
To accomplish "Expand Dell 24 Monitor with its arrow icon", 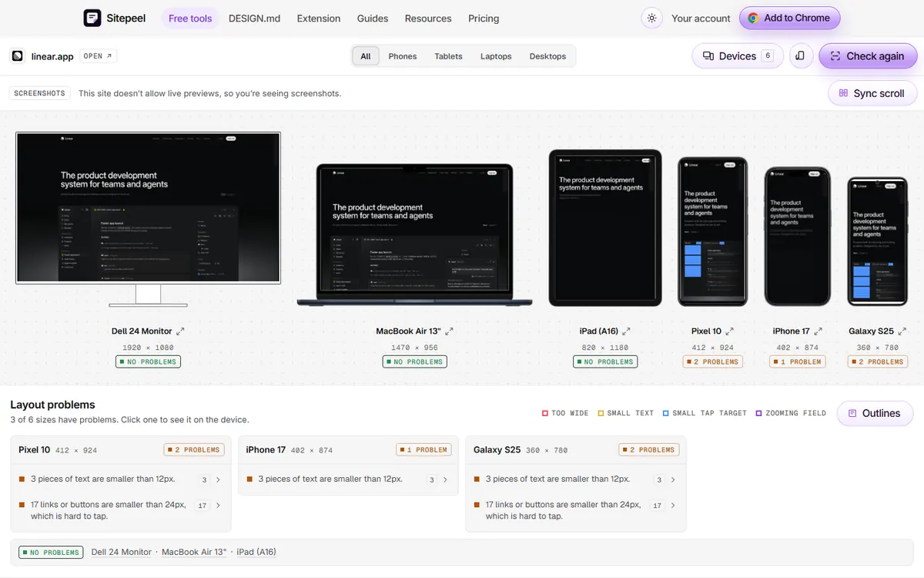I will [x=180, y=331].
